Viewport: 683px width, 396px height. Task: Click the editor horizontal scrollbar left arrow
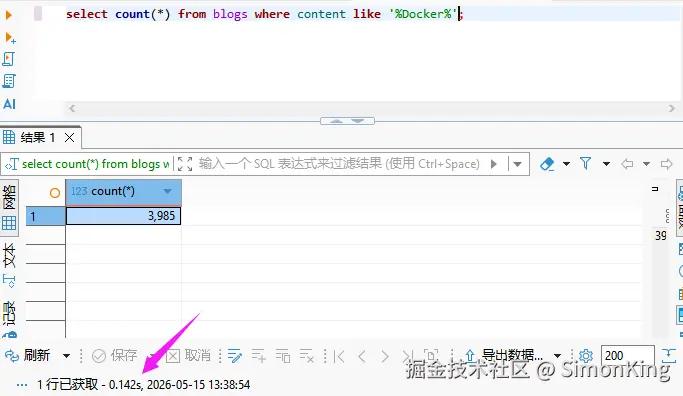click(x=72, y=108)
